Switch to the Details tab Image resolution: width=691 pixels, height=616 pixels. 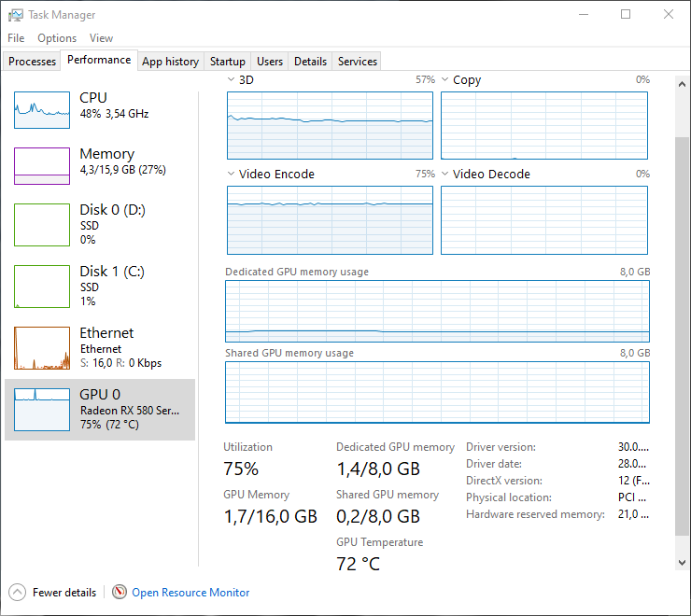click(310, 62)
